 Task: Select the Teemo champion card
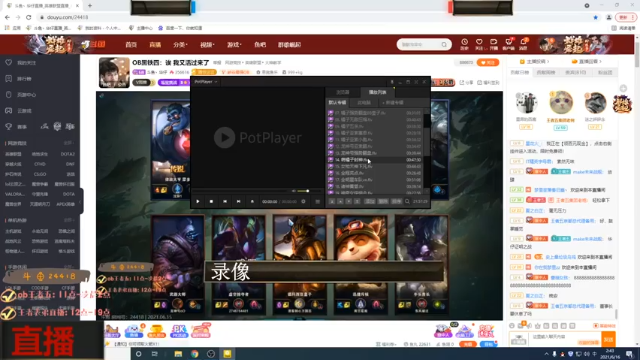[361, 264]
